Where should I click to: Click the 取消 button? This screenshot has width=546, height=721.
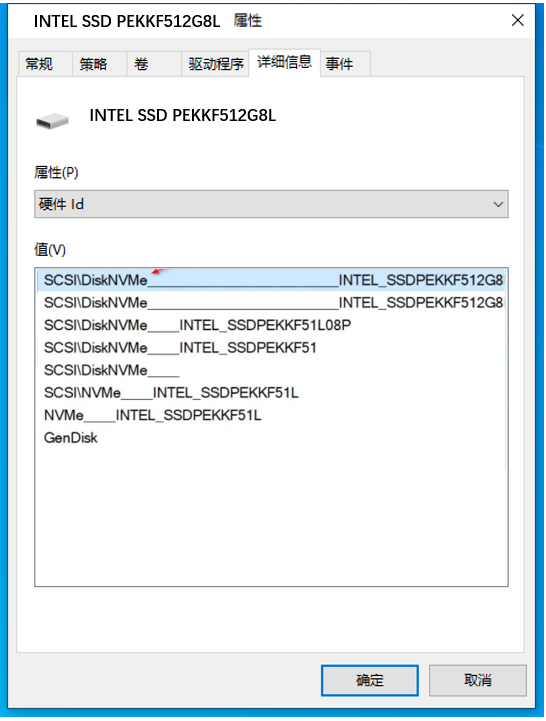pyautogui.click(x=477, y=680)
